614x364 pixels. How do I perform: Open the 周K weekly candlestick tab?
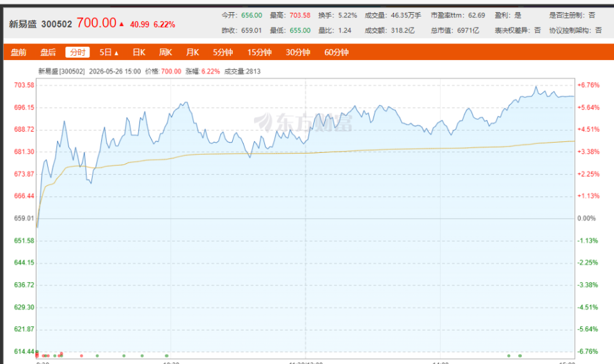pyautogui.click(x=166, y=52)
